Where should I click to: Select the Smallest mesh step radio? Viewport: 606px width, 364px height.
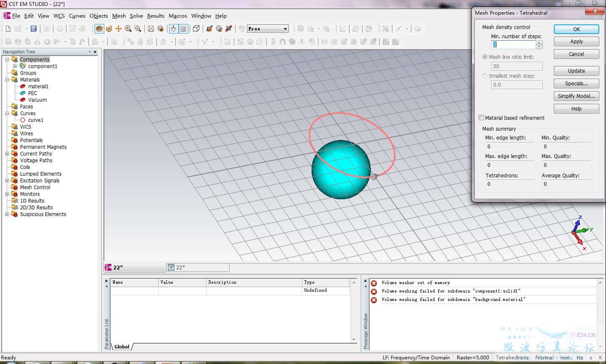tap(485, 76)
